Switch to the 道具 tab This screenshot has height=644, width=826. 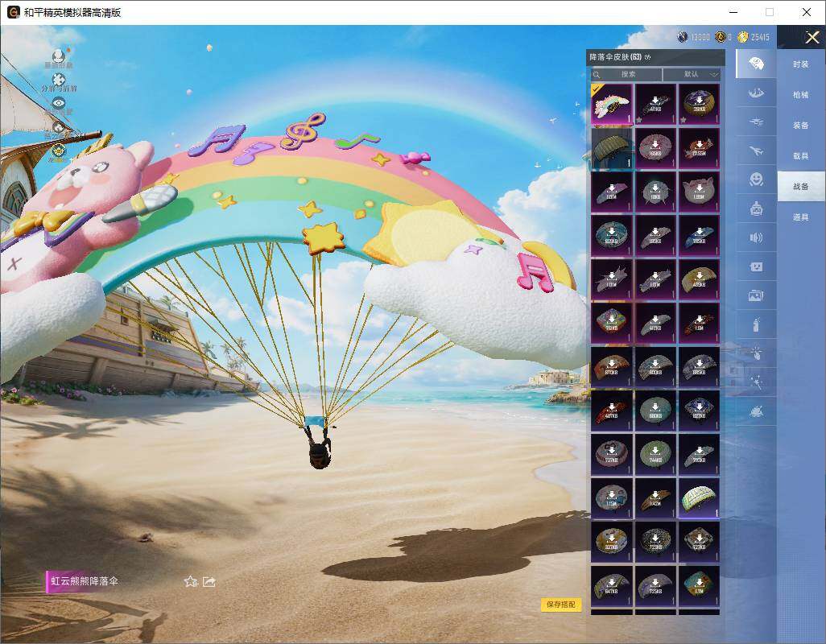pyautogui.click(x=801, y=217)
